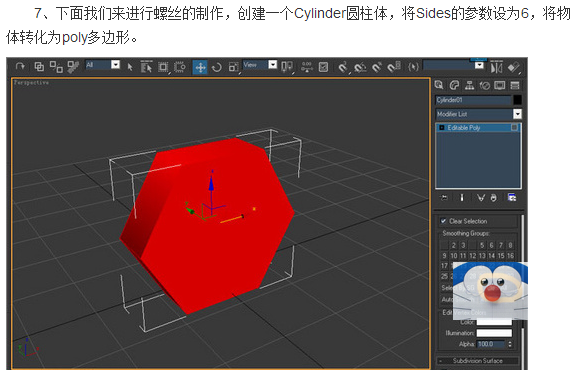Click the Bind to Space Warp icon
This screenshot has height=370, width=578.
coord(73,67)
